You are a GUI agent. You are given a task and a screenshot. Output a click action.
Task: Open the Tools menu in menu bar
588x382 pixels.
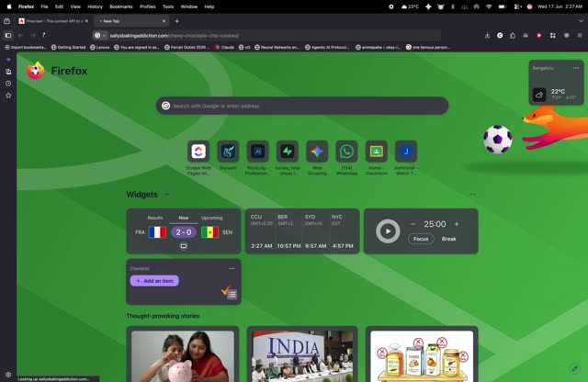pos(168,6)
